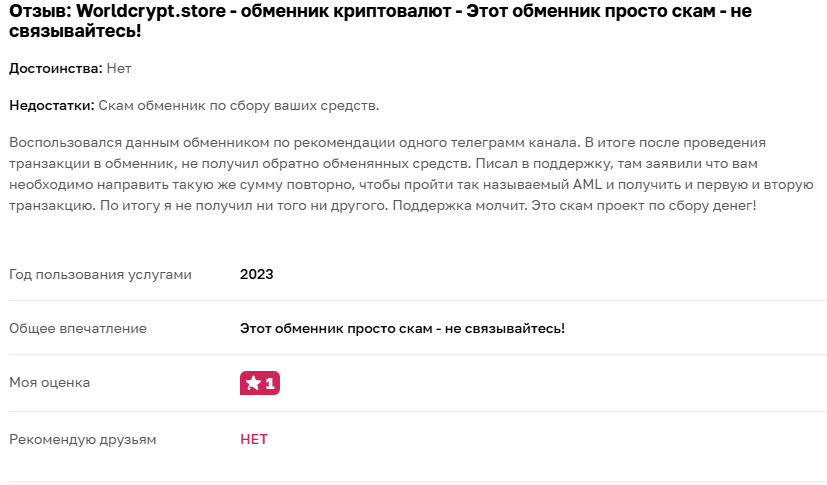Click the number 1 in the rating badge
The image size is (827, 485).
click(270, 383)
